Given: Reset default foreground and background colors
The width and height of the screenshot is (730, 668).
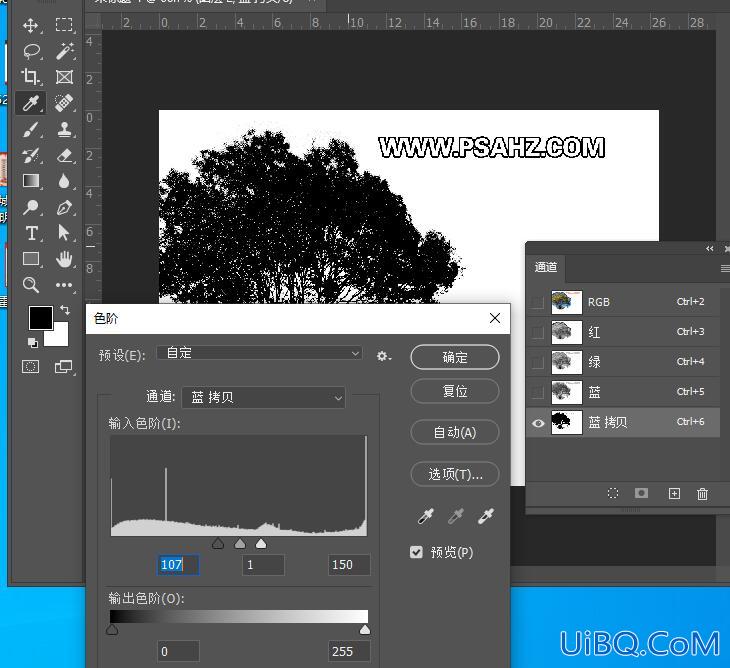Looking at the screenshot, I should tap(33, 343).
